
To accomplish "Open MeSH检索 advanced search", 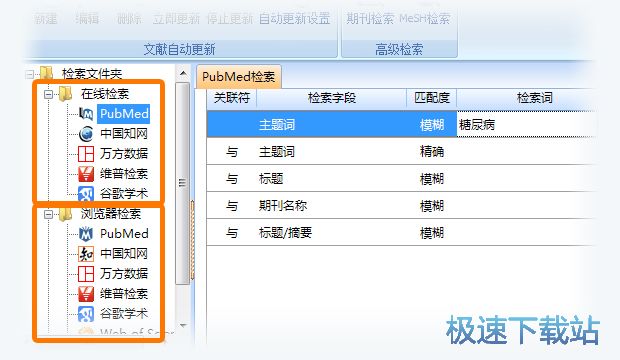I will coord(425,19).
